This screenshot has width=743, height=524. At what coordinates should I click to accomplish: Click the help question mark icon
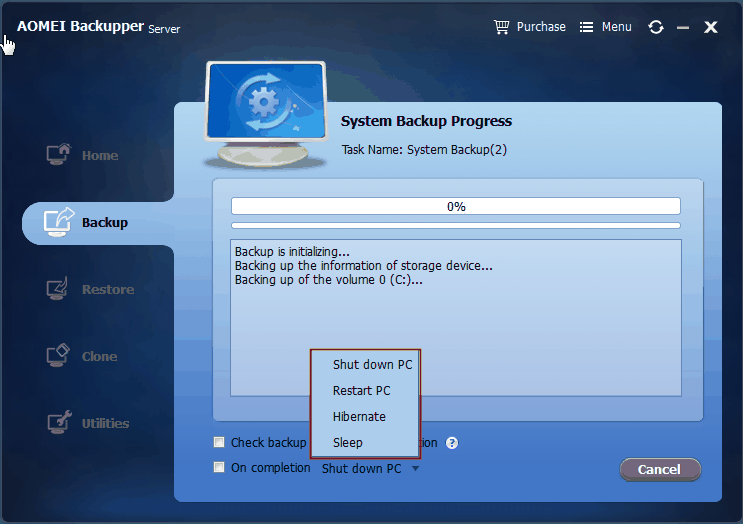452,443
